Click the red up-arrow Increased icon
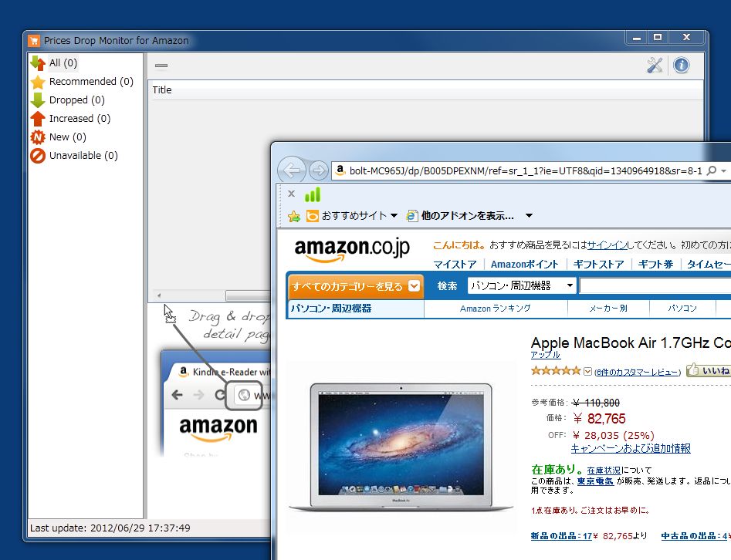The image size is (731, 560). [x=38, y=119]
